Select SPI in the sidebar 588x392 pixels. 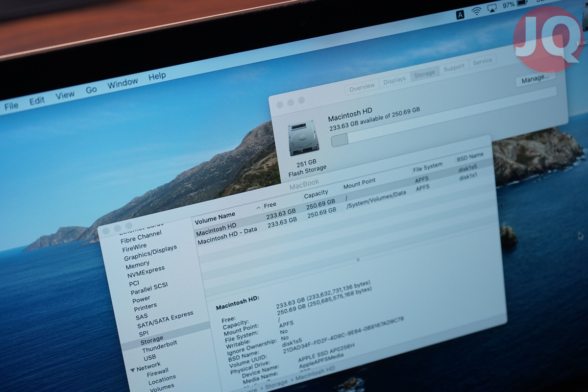click(x=144, y=333)
